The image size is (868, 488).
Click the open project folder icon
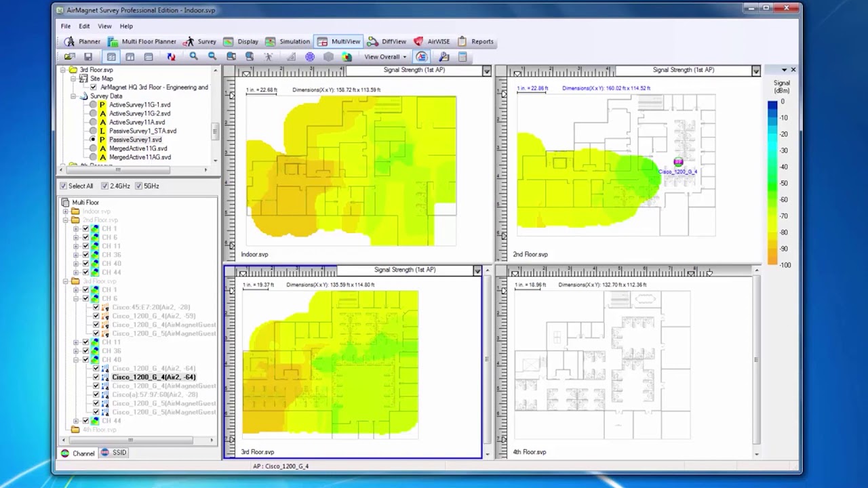pos(69,57)
